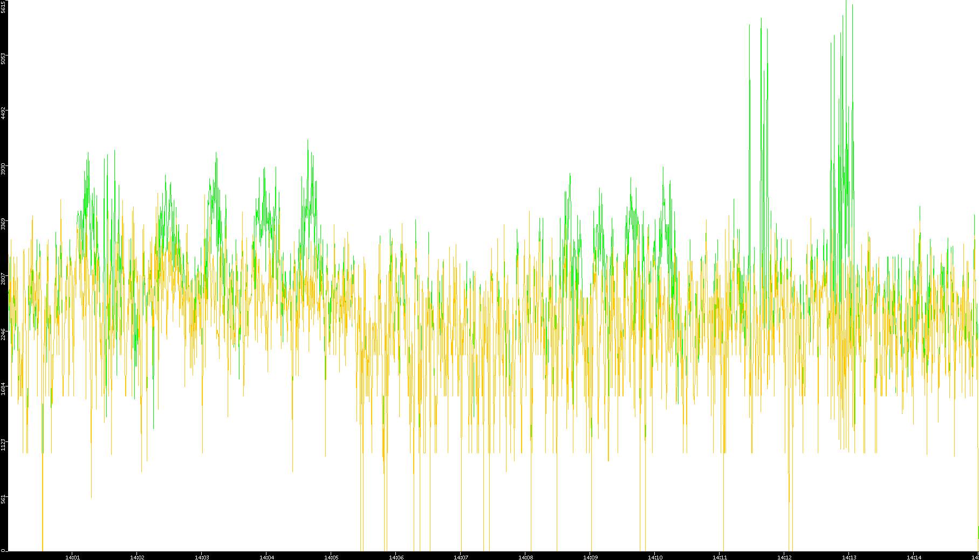Select the 5053 value on the vertical axis
The image size is (979, 560).
tap(3, 58)
